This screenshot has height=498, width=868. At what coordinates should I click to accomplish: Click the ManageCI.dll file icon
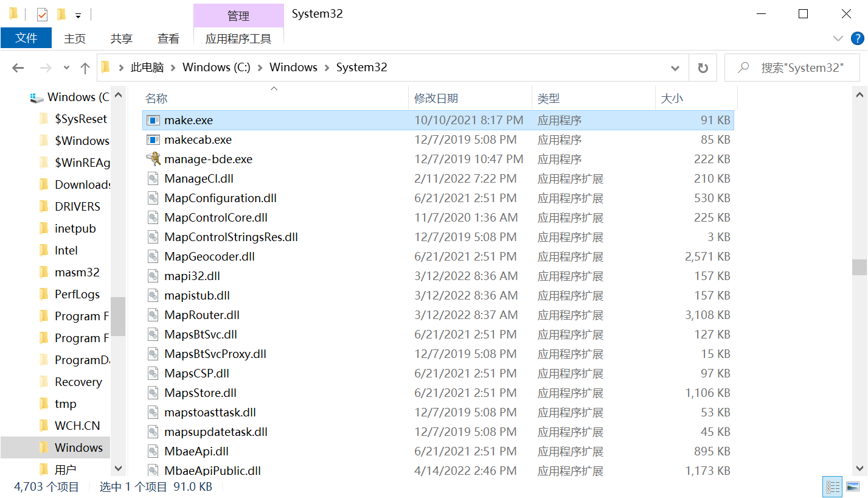click(x=153, y=179)
